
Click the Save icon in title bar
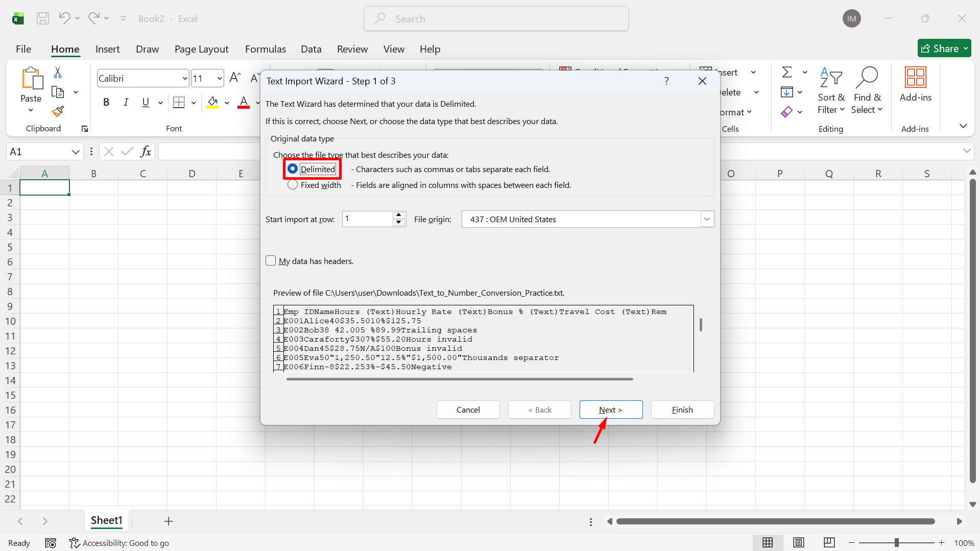pos(43,19)
